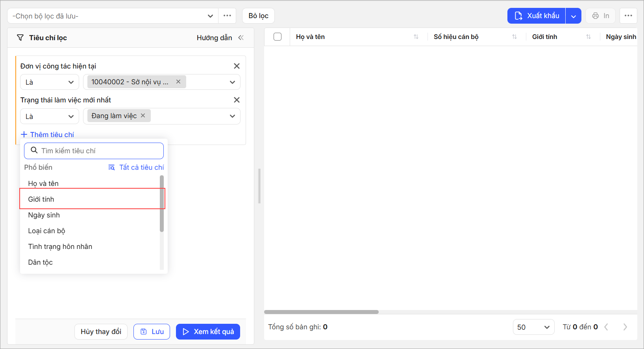The width and height of the screenshot is (644, 349).
Task: Collapse the filter panel with double-chevron icon
Action: coord(241,38)
